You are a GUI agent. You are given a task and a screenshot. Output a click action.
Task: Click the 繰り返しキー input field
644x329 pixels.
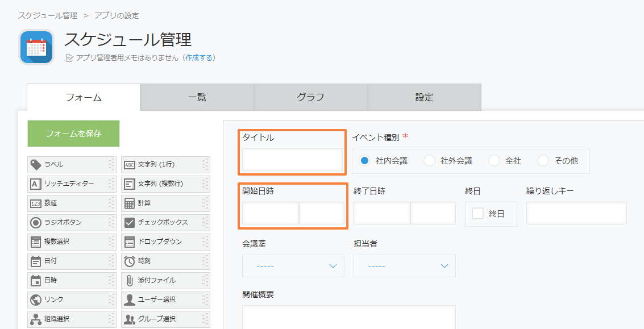[576, 213]
